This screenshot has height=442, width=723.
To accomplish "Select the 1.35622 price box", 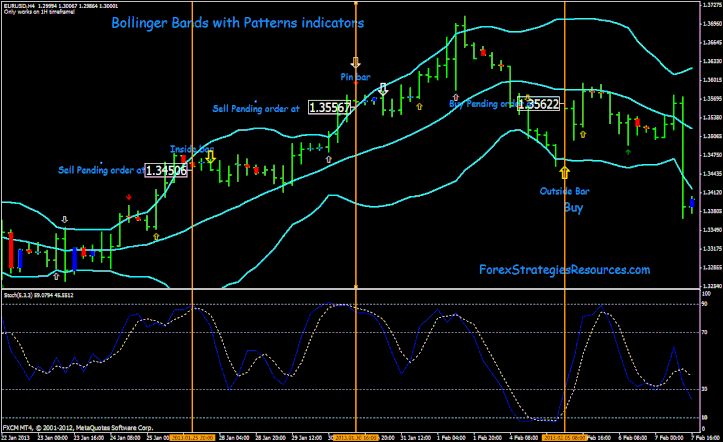I will (x=539, y=104).
